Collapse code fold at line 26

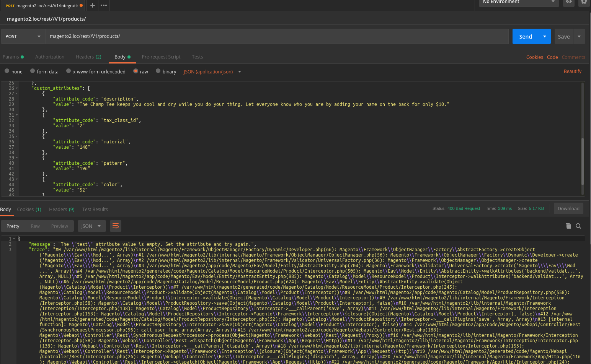pos(16,88)
